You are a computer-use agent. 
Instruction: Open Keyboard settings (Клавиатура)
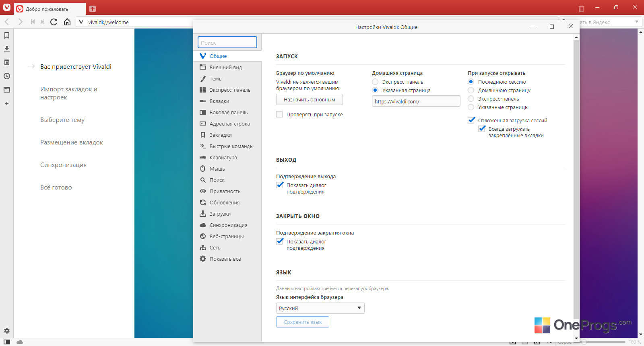point(227,157)
